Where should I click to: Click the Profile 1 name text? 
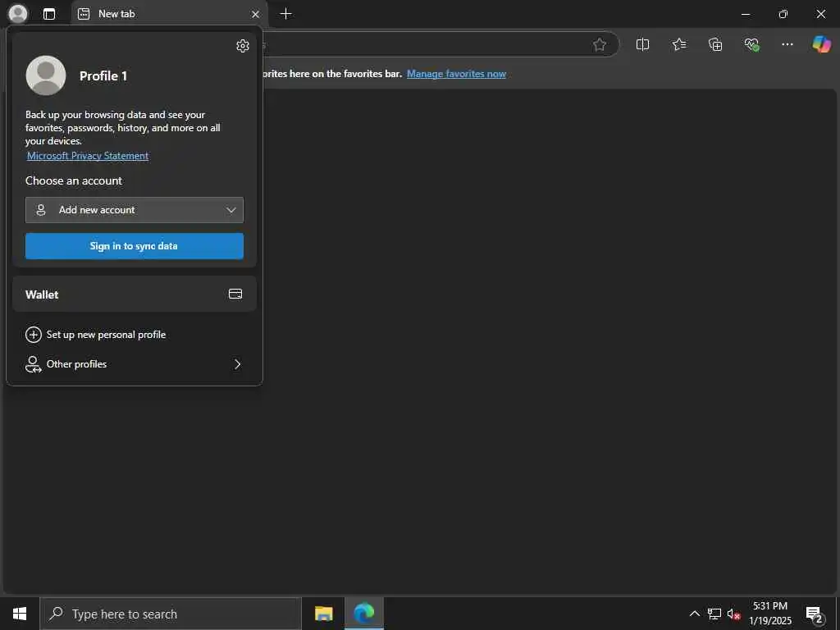[x=103, y=76]
